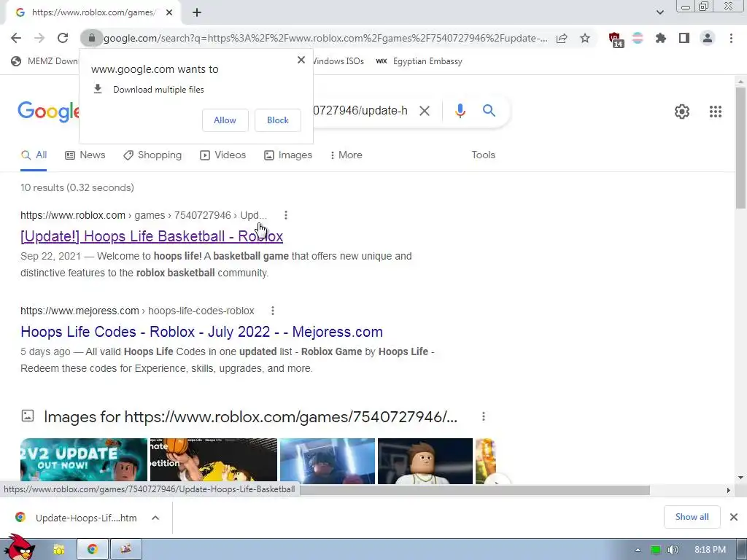Open site information lock icon
Viewport: 747px width, 560px height.
[x=91, y=38]
